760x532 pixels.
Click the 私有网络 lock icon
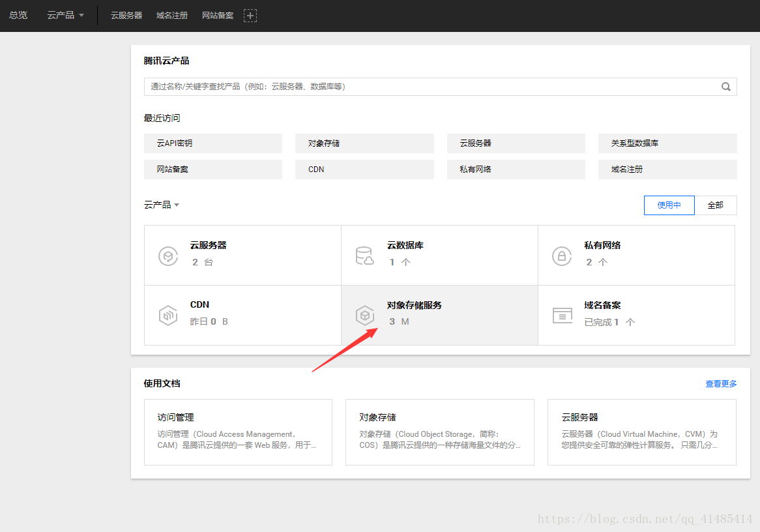562,256
